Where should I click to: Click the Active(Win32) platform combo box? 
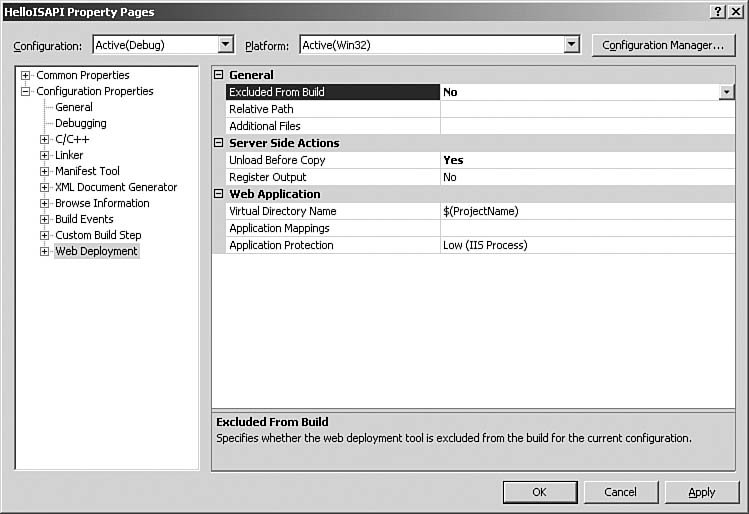pos(439,45)
